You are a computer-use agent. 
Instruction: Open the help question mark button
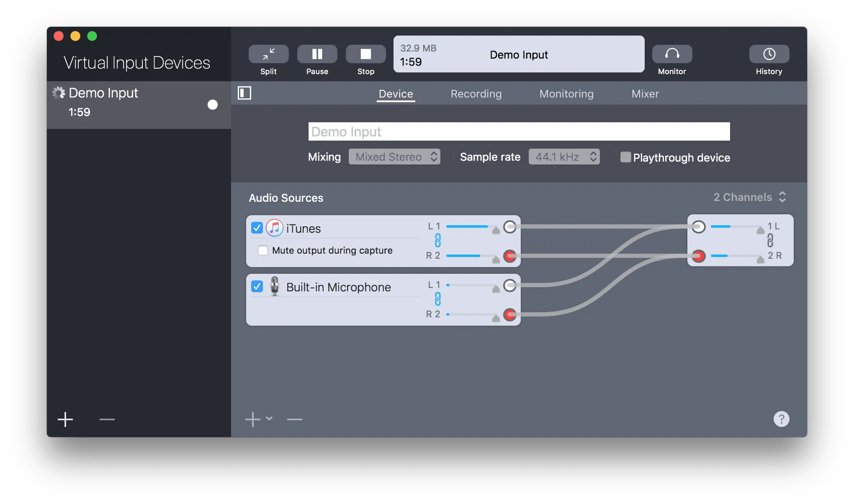781,419
